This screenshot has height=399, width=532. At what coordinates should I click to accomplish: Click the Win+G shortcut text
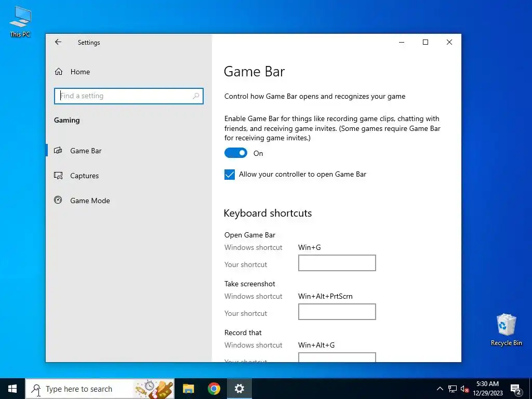[310, 247]
